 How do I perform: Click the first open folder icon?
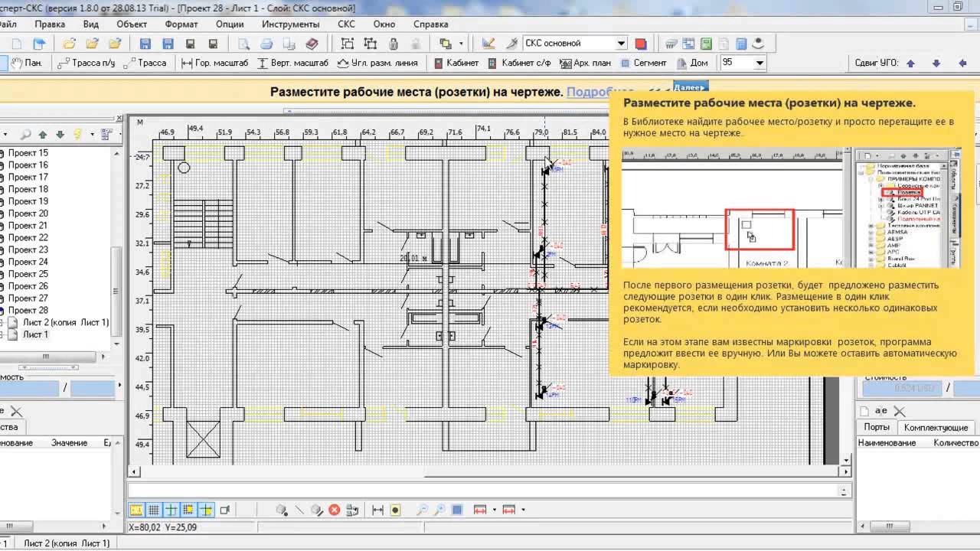tap(69, 44)
